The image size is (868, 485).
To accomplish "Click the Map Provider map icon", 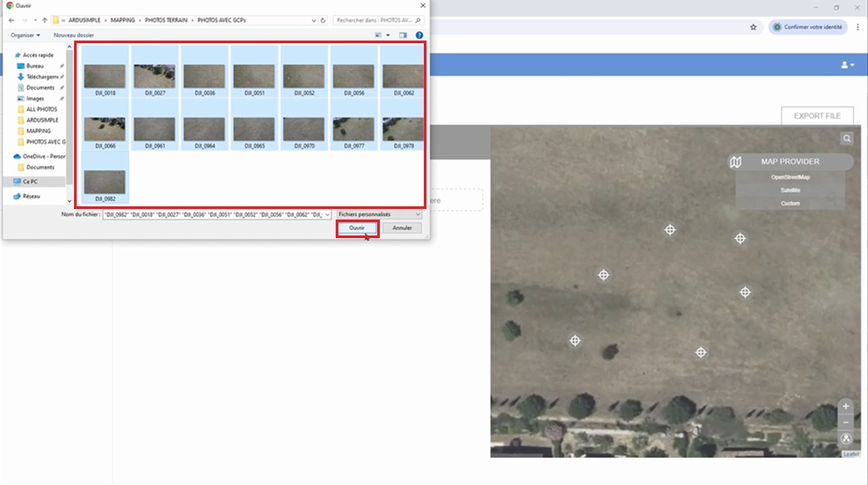I will tap(736, 162).
